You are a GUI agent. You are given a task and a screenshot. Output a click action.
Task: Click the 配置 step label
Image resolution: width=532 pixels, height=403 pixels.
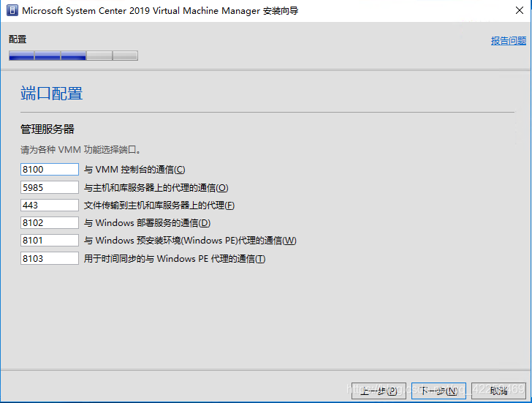pyautogui.click(x=18, y=39)
